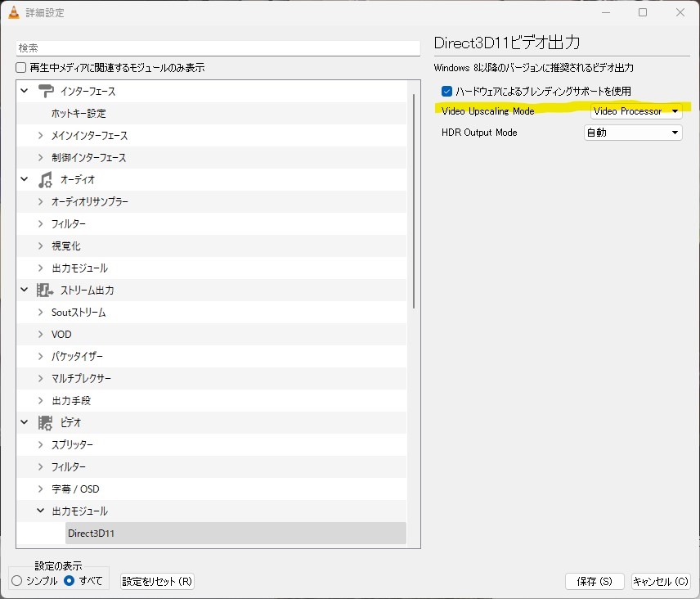700x599 pixels.
Task: Select the シンプル radio button
Action: [x=17, y=581]
